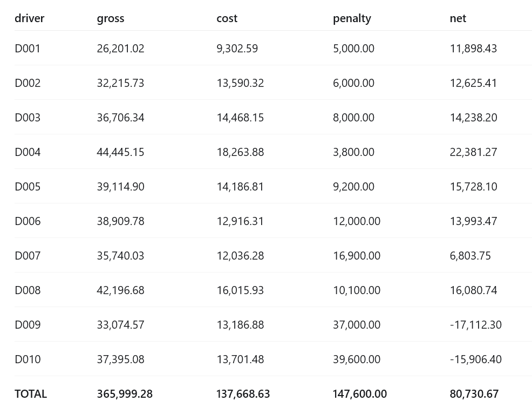The height and width of the screenshot is (408, 532).
Task: Click the gross column header
Action: coord(111,18)
